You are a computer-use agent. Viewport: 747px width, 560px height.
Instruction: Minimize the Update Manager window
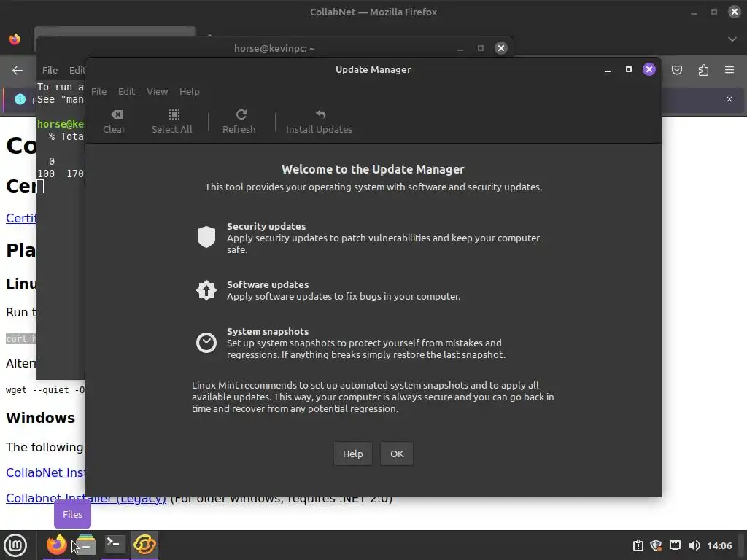tap(608, 69)
